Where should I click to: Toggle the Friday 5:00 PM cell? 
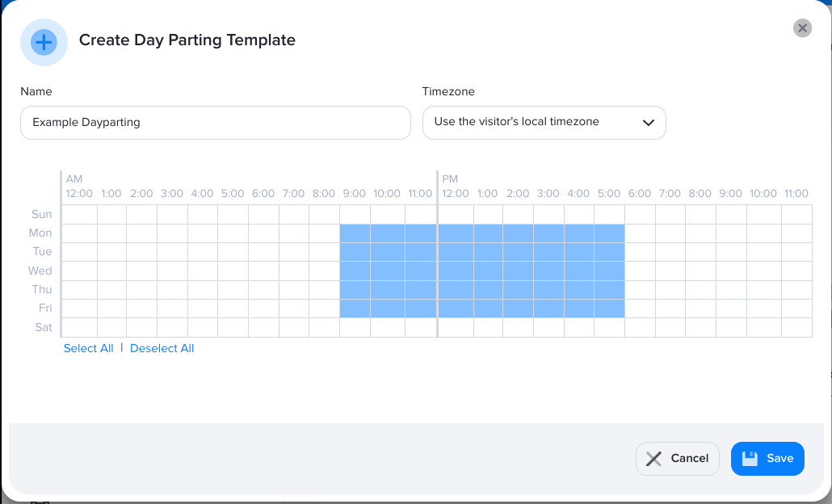click(x=609, y=309)
